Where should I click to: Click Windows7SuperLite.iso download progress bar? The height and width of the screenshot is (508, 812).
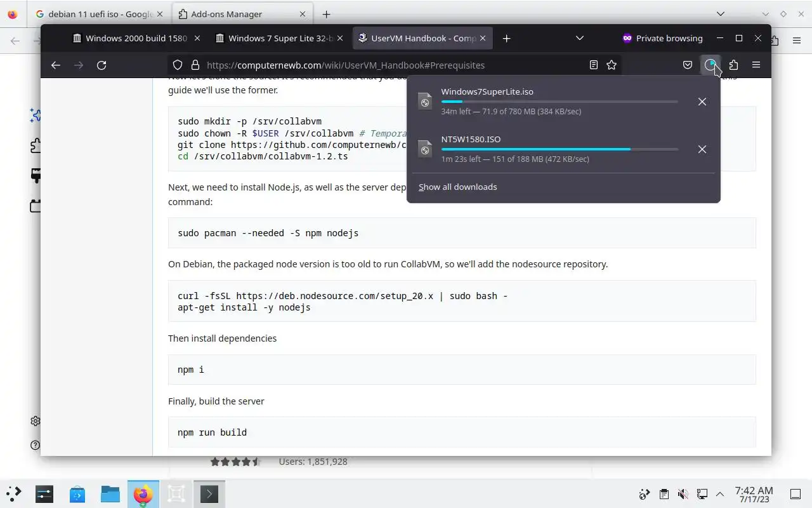click(560, 102)
